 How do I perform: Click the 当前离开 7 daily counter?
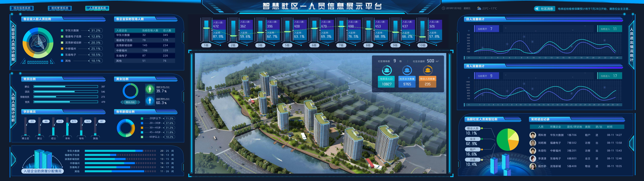tap(487, 29)
